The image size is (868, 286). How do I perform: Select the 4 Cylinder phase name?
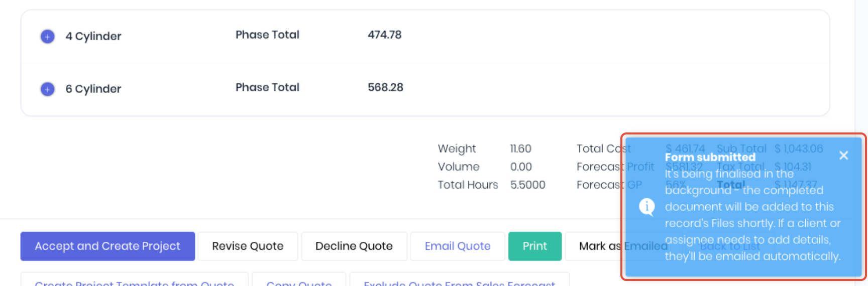(93, 37)
